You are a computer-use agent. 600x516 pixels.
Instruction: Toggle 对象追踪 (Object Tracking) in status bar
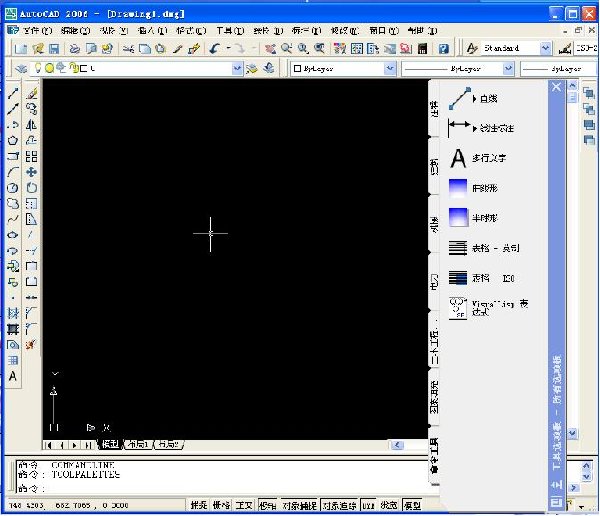(x=339, y=505)
